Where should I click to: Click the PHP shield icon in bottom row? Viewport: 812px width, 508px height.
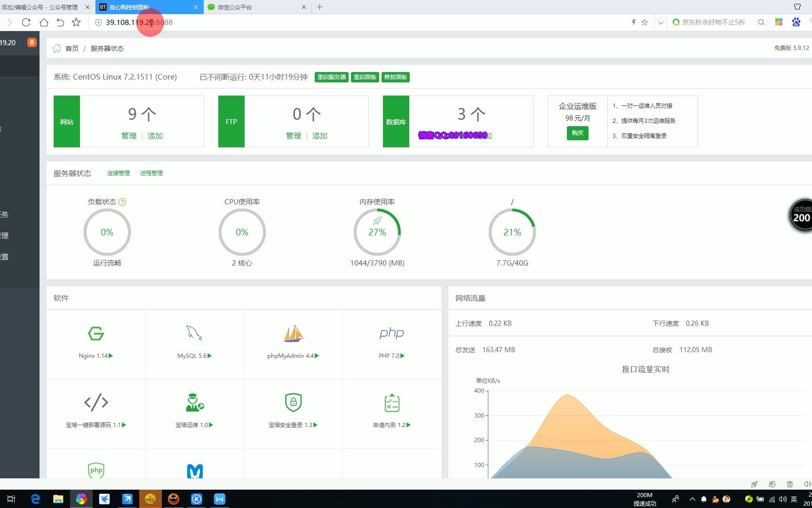[x=96, y=470]
